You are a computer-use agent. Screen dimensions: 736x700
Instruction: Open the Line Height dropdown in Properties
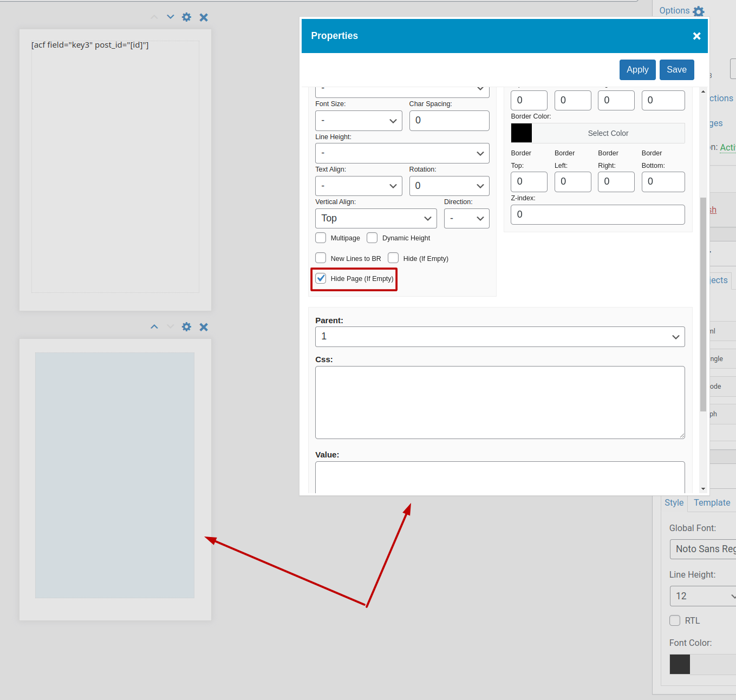(x=402, y=153)
